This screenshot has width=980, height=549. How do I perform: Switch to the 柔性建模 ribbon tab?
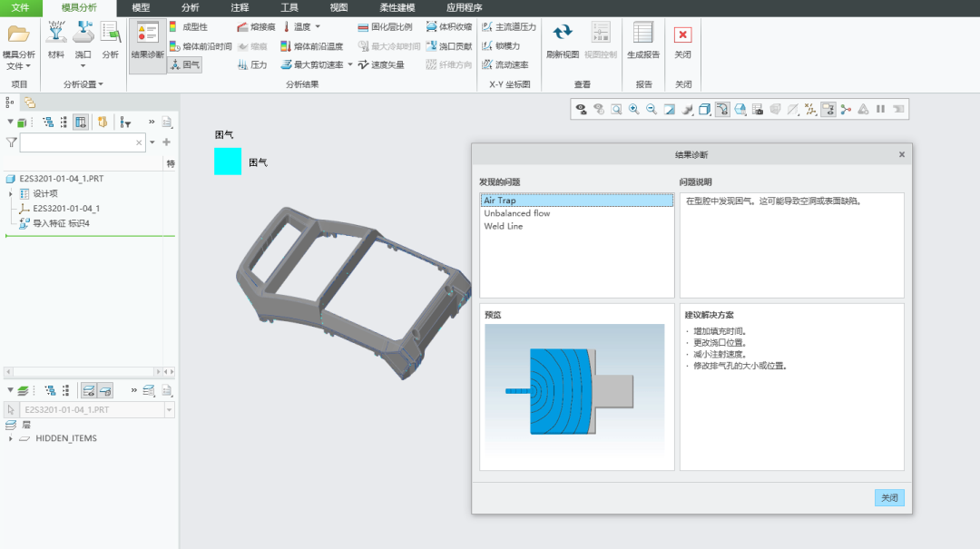(397, 8)
